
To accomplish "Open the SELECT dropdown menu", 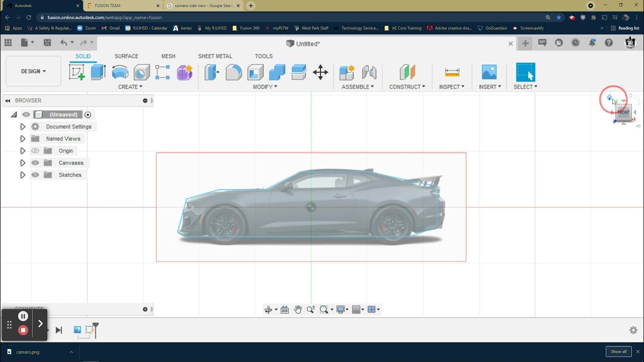I will (x=525, y=87).
